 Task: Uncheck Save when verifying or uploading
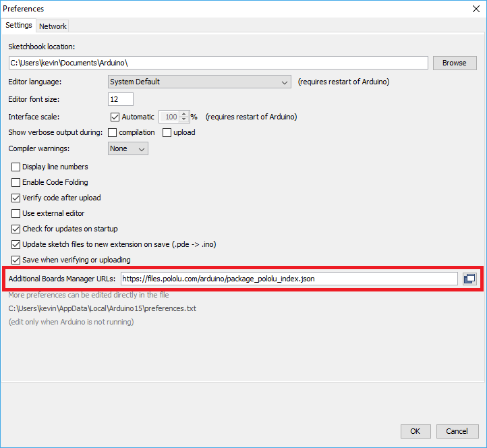point(16,260)
